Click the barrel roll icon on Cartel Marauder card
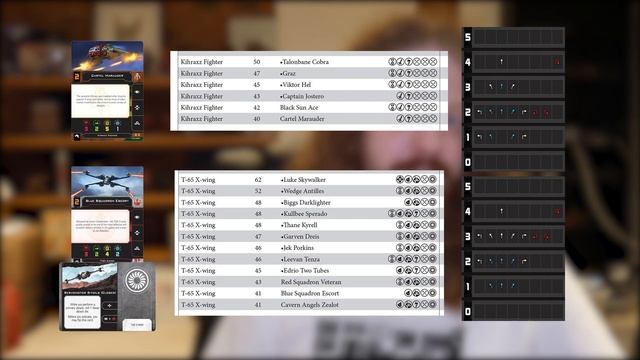The image size is (640, 360). [x=137, y=123]
